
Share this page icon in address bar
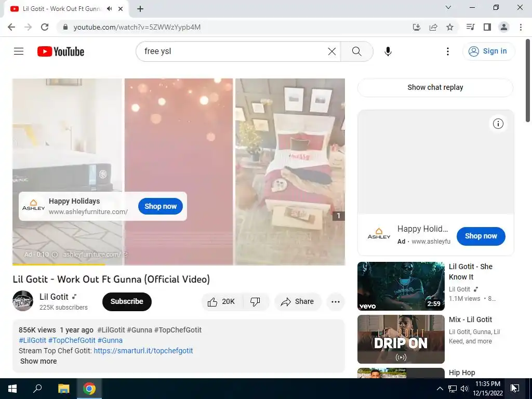433,27
